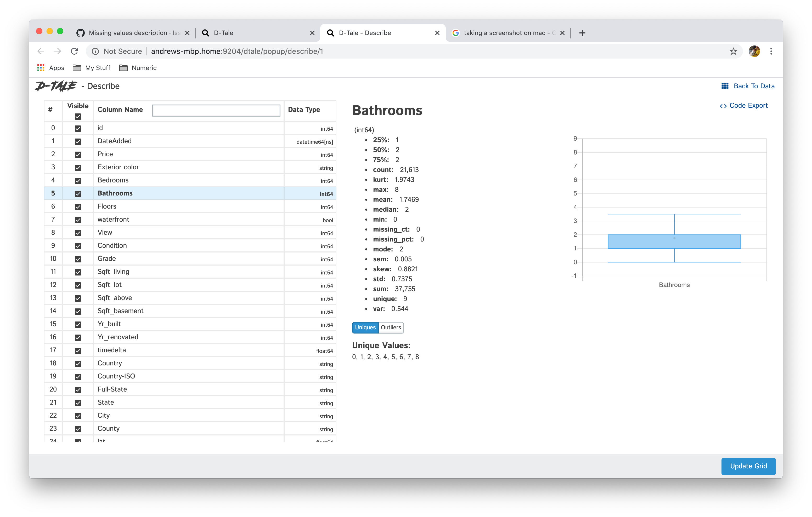Click the Column Name filter input
Screen dimensions: 812x517
click(216, 110)
